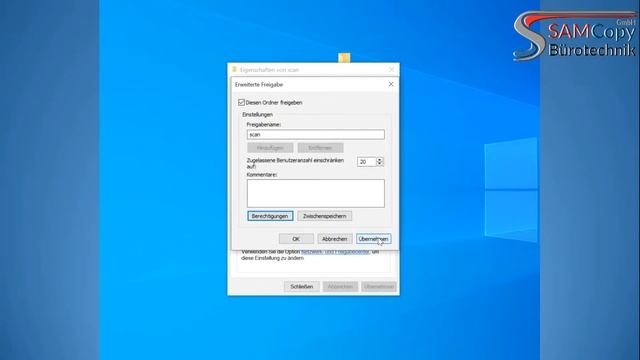
Task: Open Zwischenspeichern caching button
Action: [x=324, y=216]
